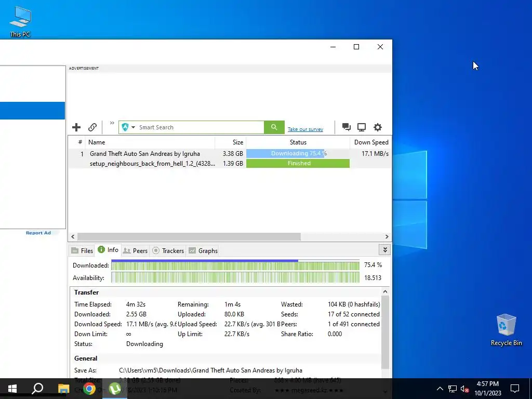532x399 pixels.
Task: Click the Remaining 1m 4s value
Action: click(x=232, y=304)
